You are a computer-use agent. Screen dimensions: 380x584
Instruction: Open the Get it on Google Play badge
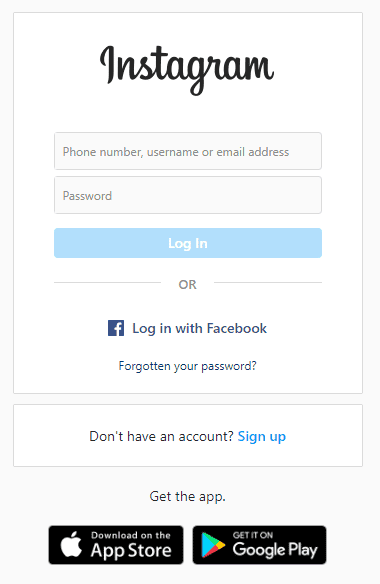pyautogui.click(x=259, y=545)
